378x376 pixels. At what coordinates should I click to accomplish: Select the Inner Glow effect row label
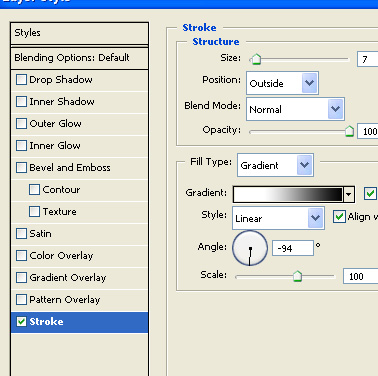[x=55, y=146]
